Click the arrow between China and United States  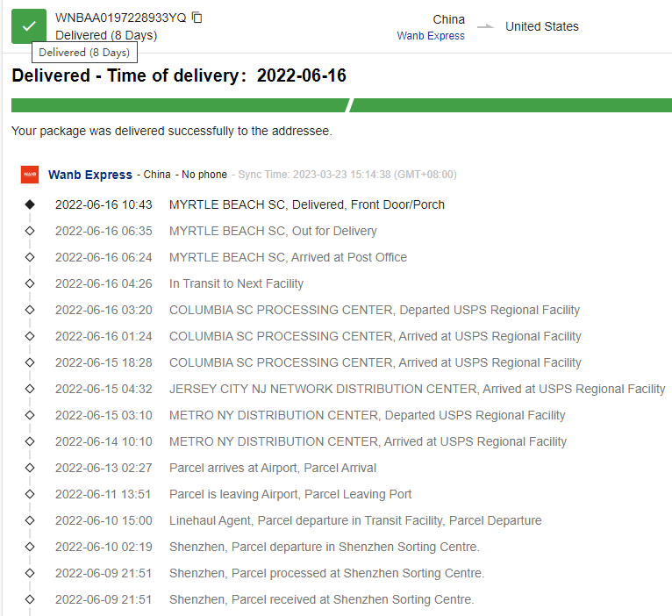(485, 26)
